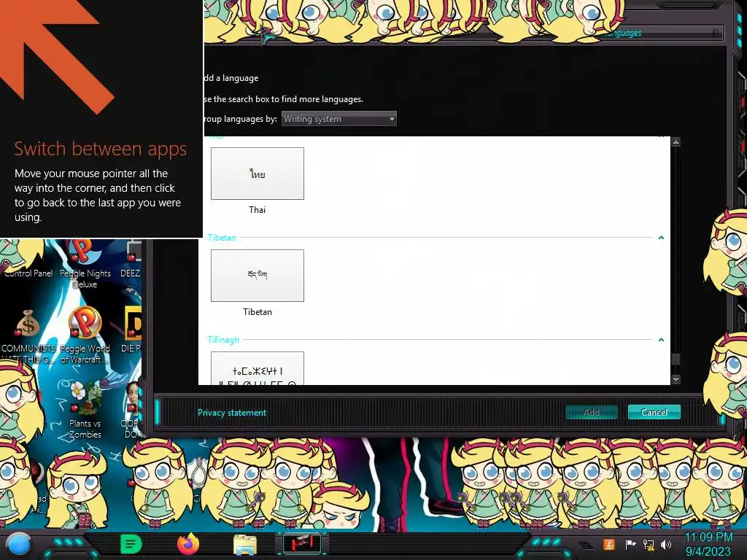Image resolution: width=747 pixels, height=560 pixels.
Task: Click the Tibetan group header text
Action: [222, 237]
